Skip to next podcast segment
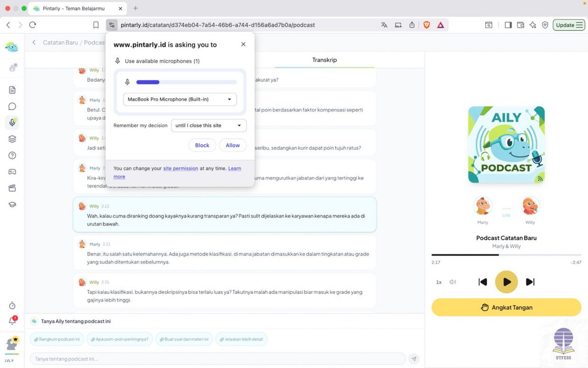 click(x=530, y=282)
